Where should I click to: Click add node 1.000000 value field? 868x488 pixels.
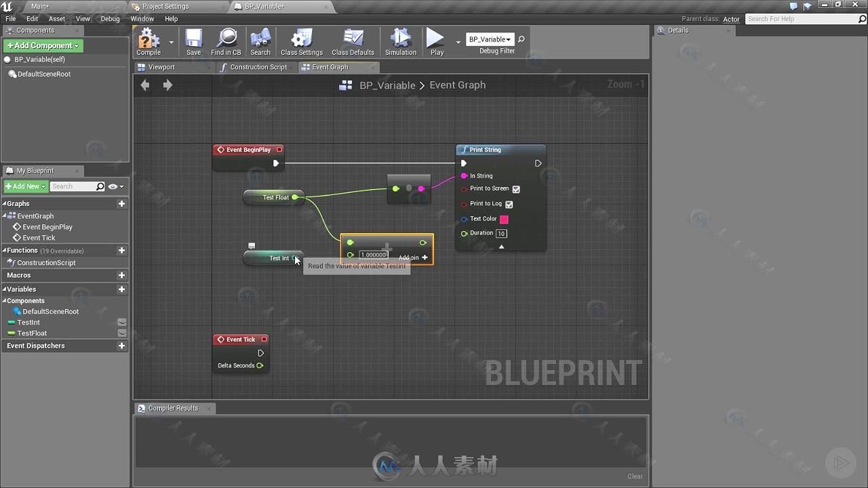point(373,255)
